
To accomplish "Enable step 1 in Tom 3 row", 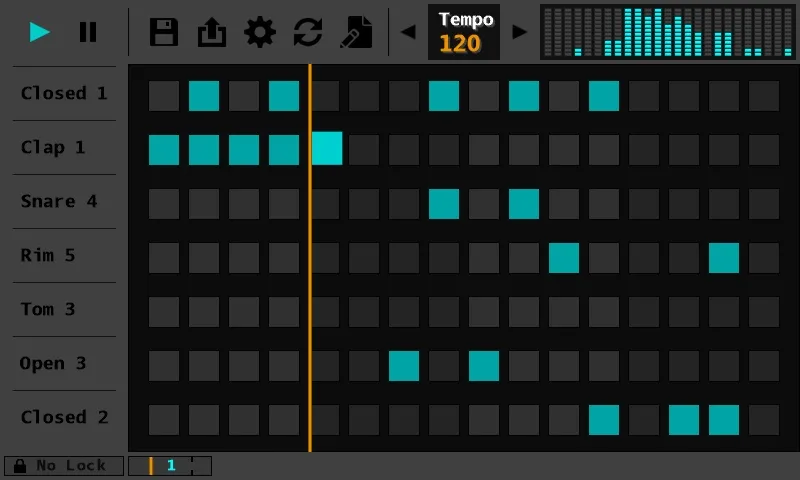I will pyautogui.click(x=164, y=312).
